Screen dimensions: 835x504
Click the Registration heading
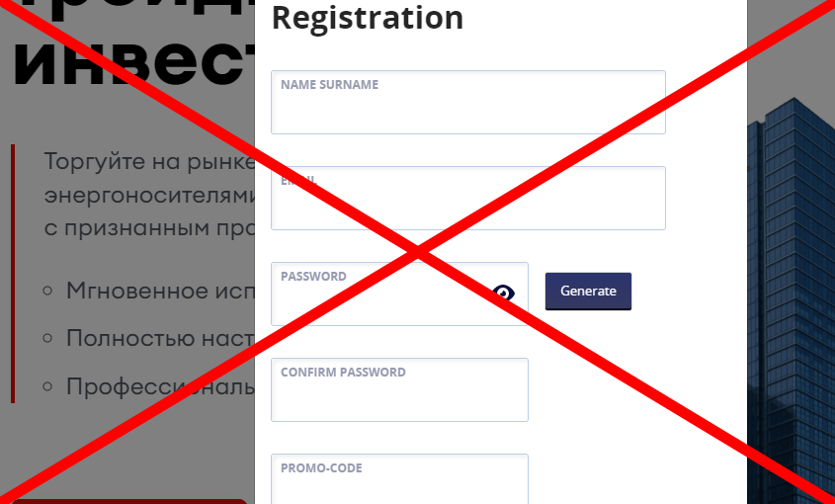pos(368,18)
